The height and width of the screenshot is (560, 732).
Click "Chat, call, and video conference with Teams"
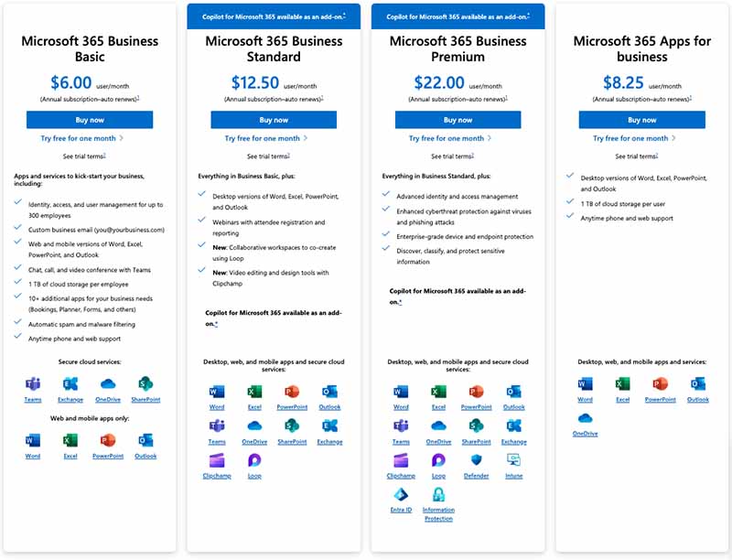pos(89,270)
